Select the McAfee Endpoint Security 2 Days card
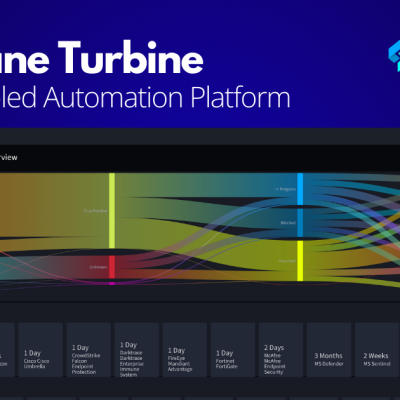The width and height of the screenshot is (400, 400). point(281,350)
